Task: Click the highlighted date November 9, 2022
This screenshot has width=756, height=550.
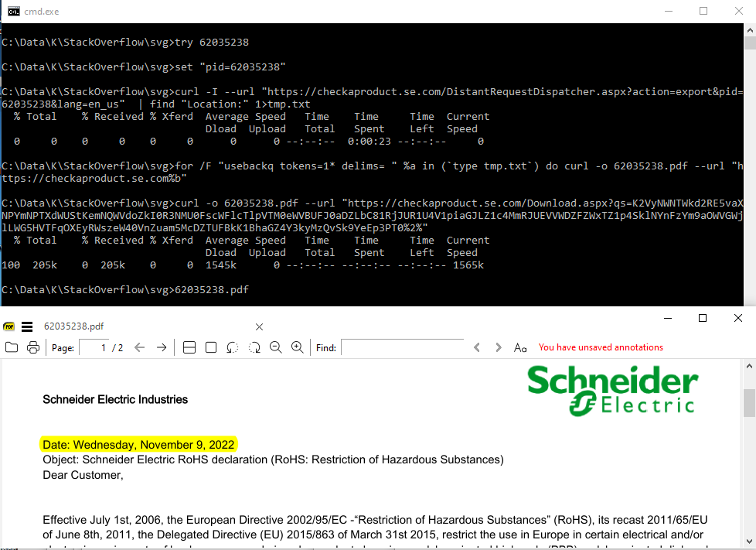Action: click(x=139, y=444)
